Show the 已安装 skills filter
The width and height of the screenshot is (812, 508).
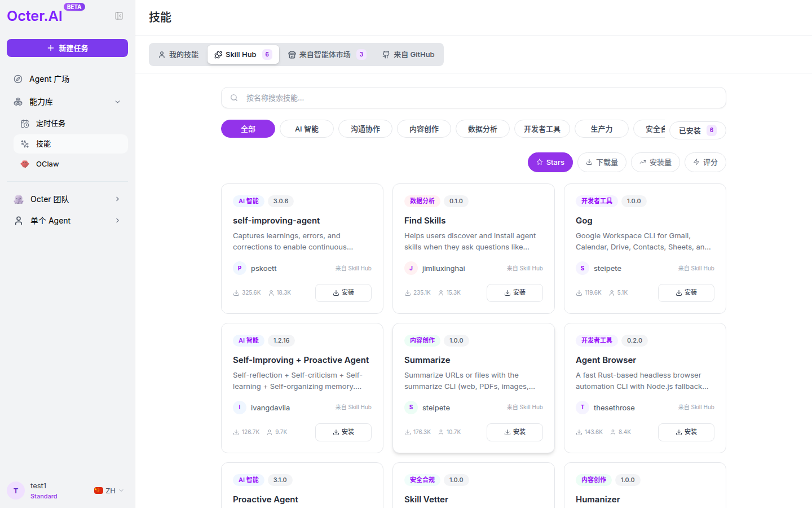pos(698,130)
